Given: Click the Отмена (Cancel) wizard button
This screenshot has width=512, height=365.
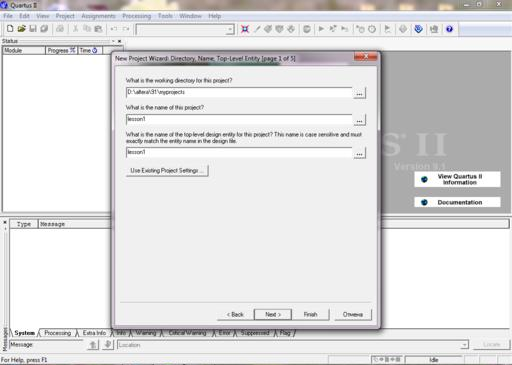Looking at the screenshot, I should [x=353, y=314].
